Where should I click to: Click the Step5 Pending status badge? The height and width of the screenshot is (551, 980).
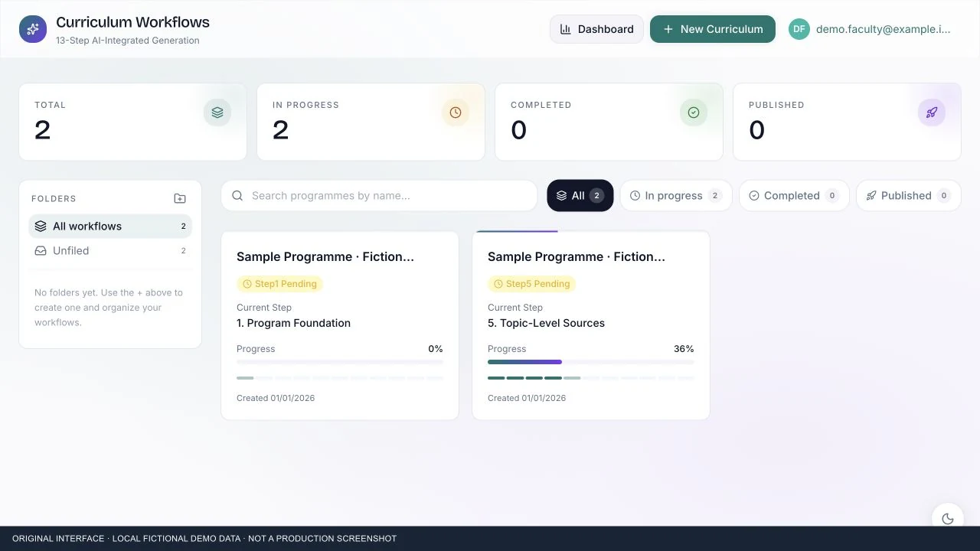[531, 284]
